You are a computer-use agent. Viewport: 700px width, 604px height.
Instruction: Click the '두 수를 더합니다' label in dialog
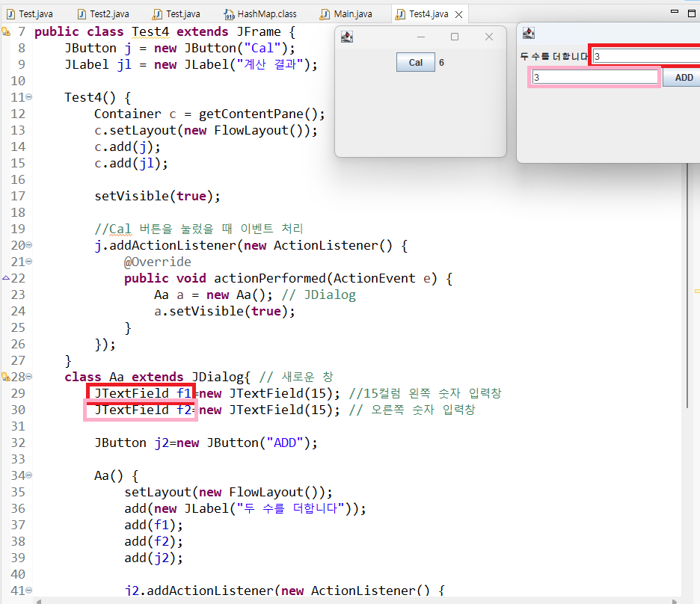click(554, 57)
